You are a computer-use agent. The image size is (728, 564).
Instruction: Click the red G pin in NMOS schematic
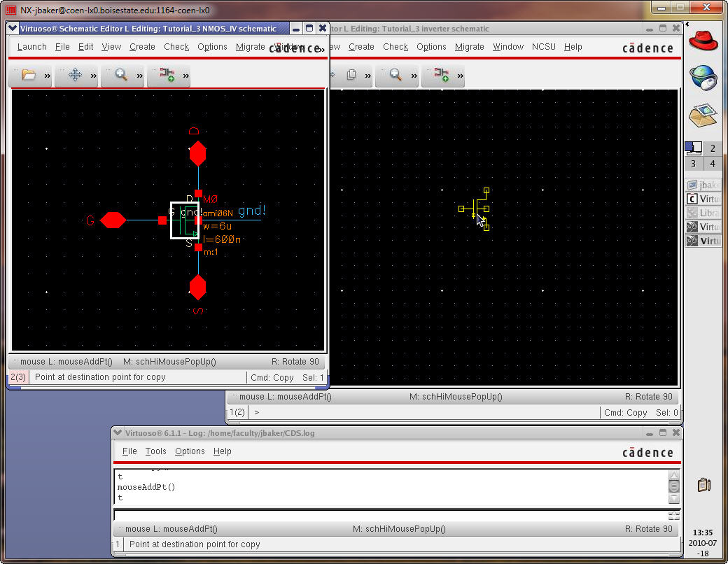(113, 220)
